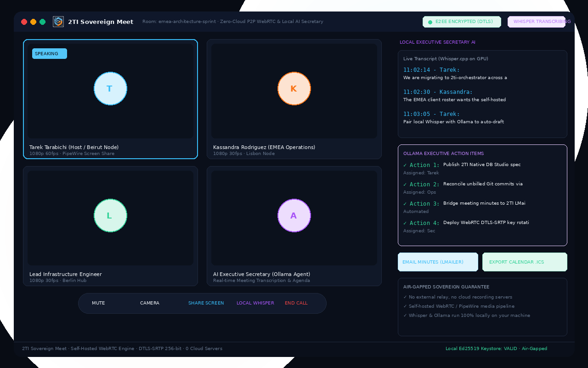Screen dimensions: 588x368
Task: Maximize window using the green dot
Action: (x=43, y=22)
